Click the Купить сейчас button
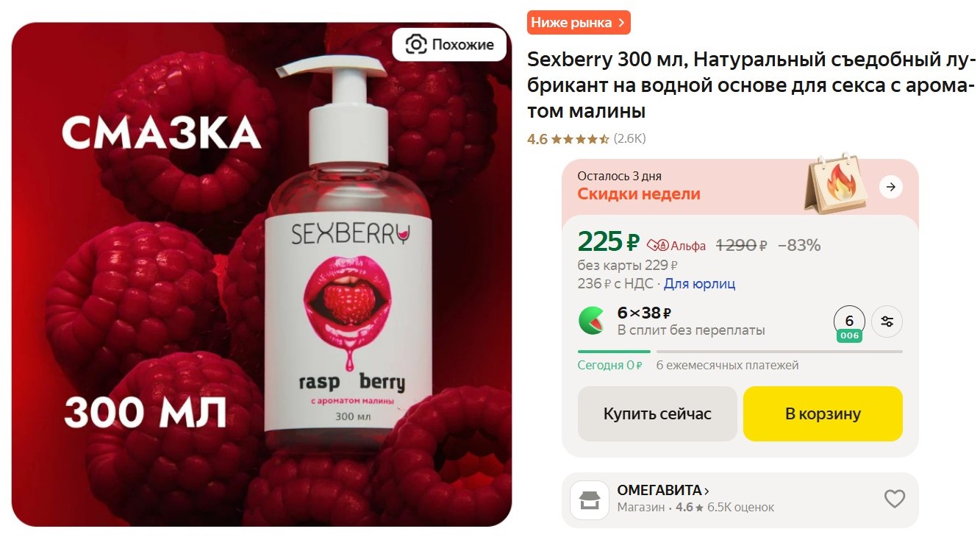 657,413
